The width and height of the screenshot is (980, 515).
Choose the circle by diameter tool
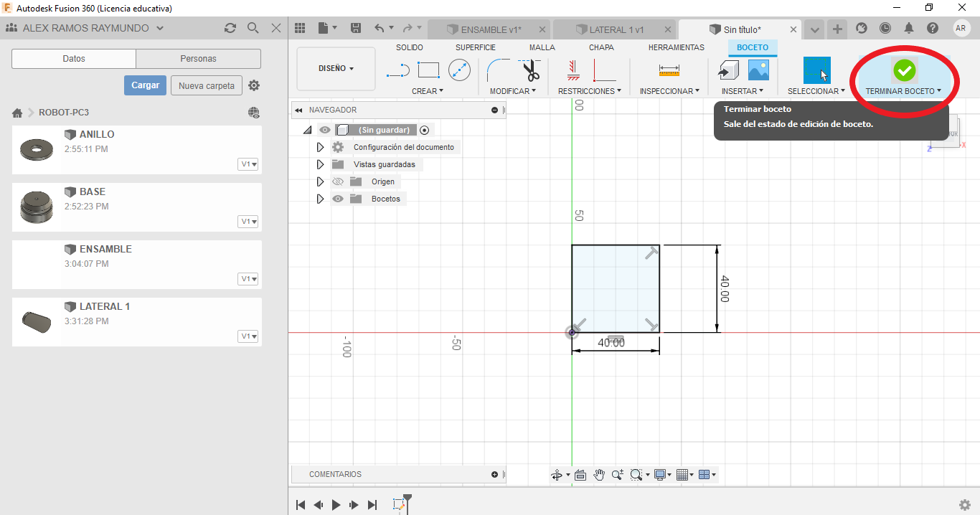459,70
